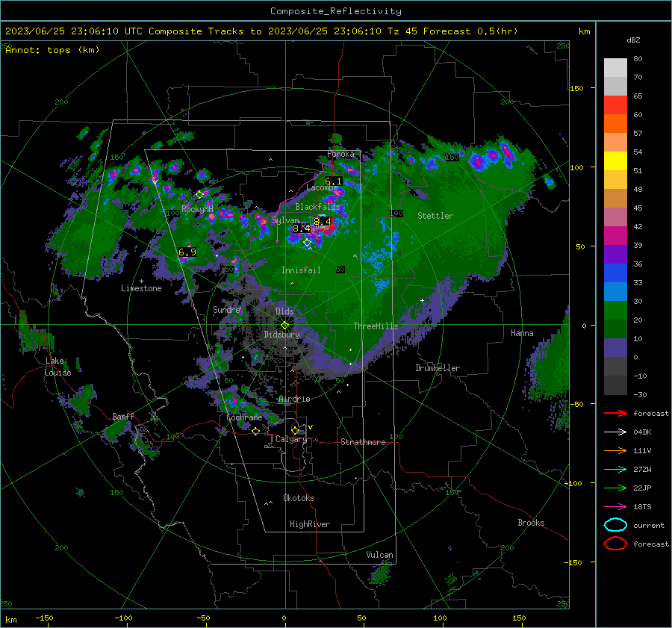This screenshot has height=628, width=672.
Task: Click the Cochrane city label
Action: (x=244, y=417)
